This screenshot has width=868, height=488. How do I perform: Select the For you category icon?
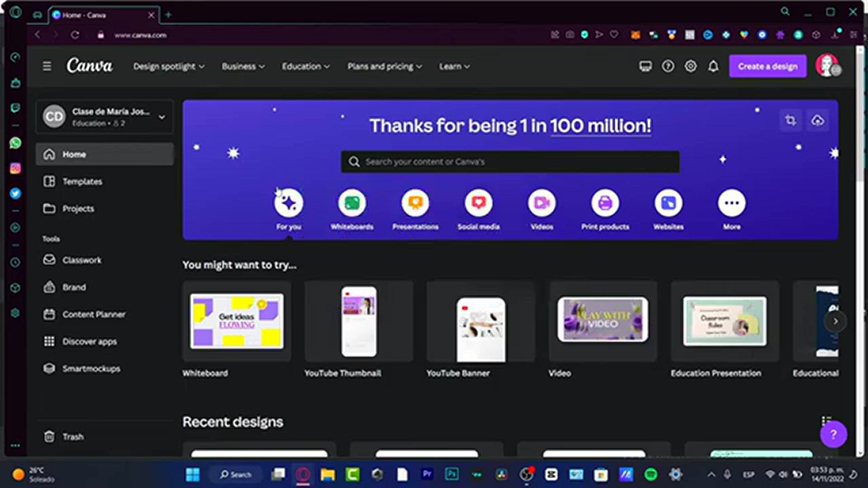(288, 203)
